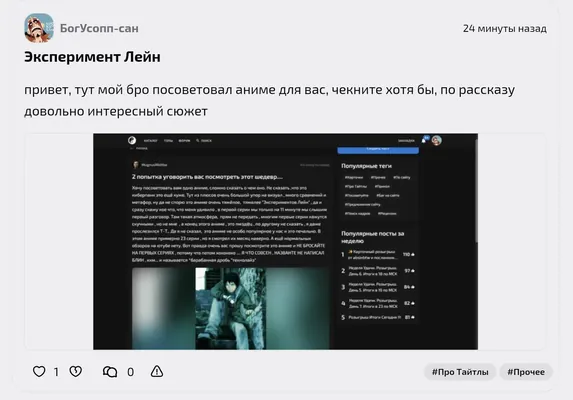Open the comments bubble icon
Image resolution: width=573 pixels, height=400 pixels.
click(x=110, y=372)
